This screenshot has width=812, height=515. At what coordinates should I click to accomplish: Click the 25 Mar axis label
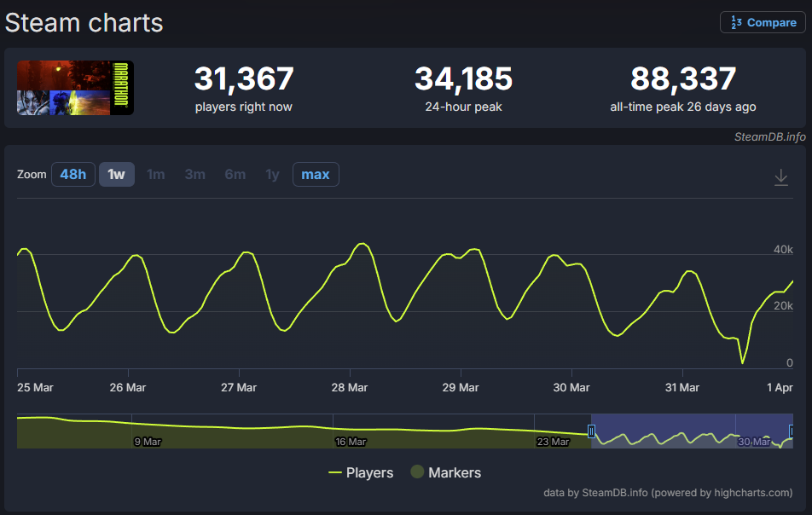pyautogui.click(x=35, y=387)
